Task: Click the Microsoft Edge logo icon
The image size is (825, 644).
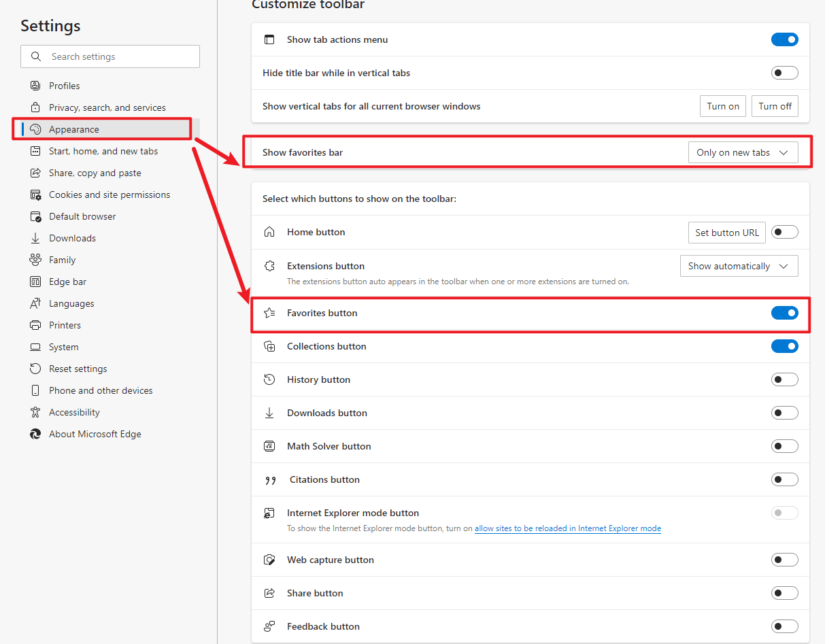Action: [x=35, y=434]
